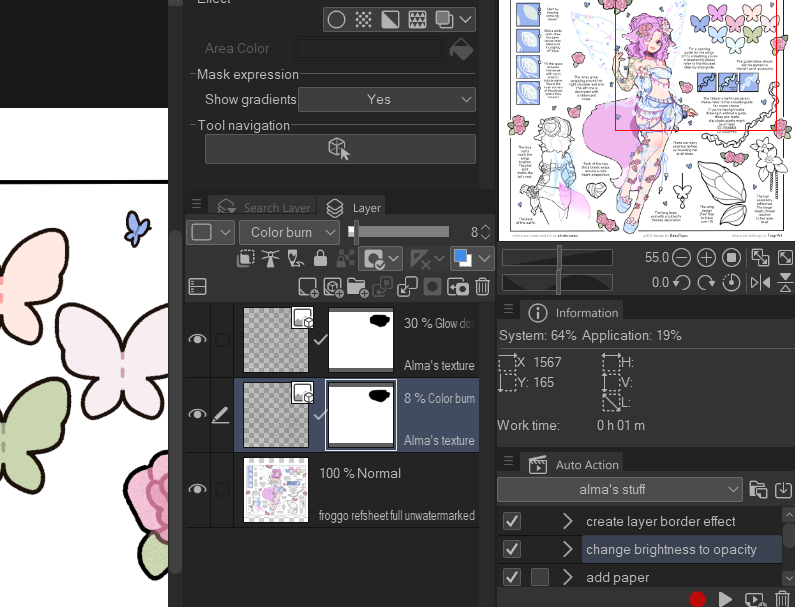The image size is (795, 607).
Task: Open the Color burn blending mode dropdown
Action: [289, 232]
